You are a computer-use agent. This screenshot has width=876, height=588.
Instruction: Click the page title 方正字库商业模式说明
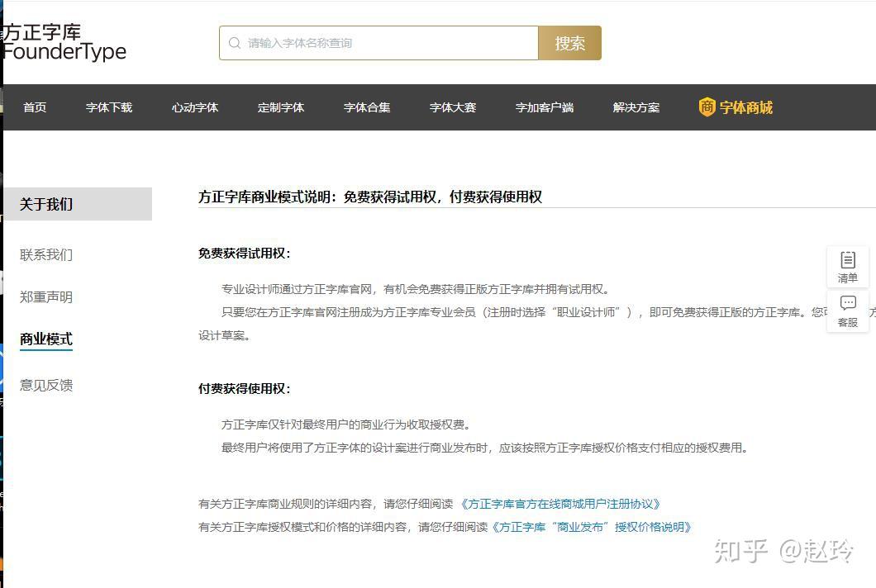(370, 197)
